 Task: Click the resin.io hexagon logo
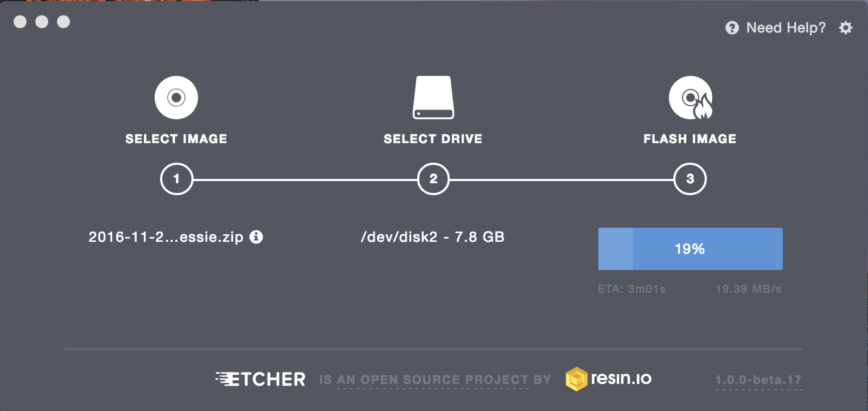tap(577, 378)
